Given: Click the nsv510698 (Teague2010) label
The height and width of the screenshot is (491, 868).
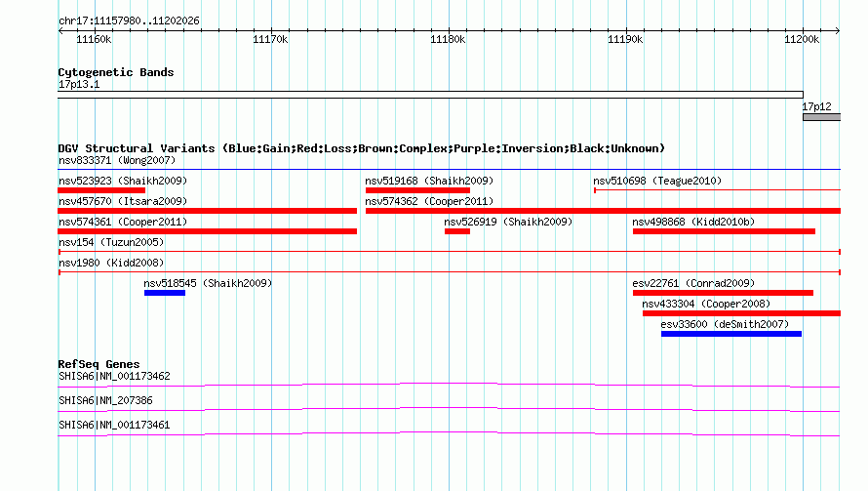Looking at the screenshot, I should pyautogui.click(x=657, y=181).
